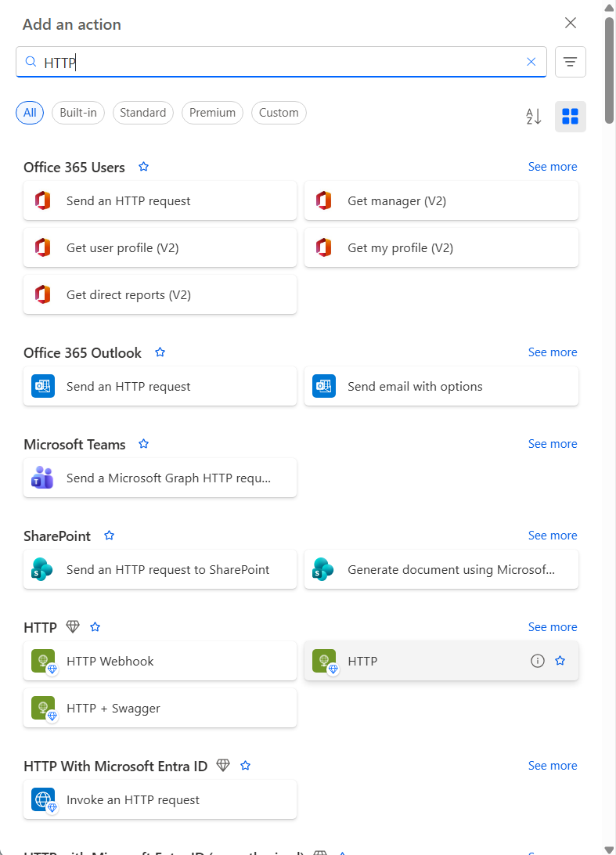Apply the All filter chip
The image size is (616, 855).
pos(30,113)
